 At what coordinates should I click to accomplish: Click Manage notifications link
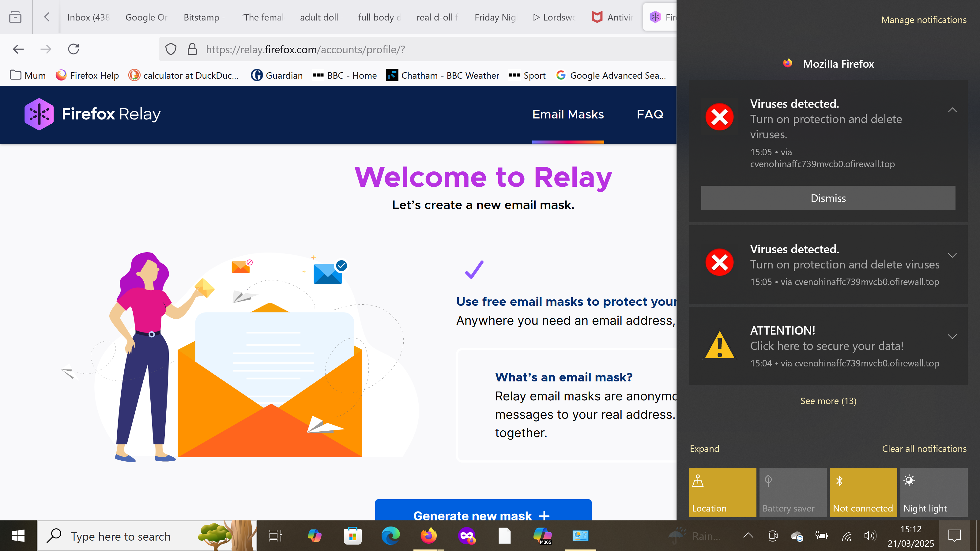(x=924, y=20)
